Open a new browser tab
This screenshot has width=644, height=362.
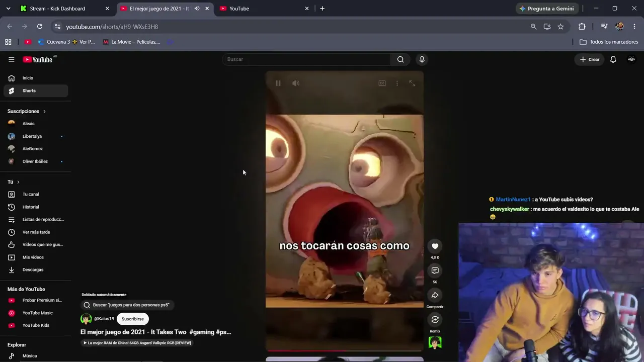click(322, 9)
